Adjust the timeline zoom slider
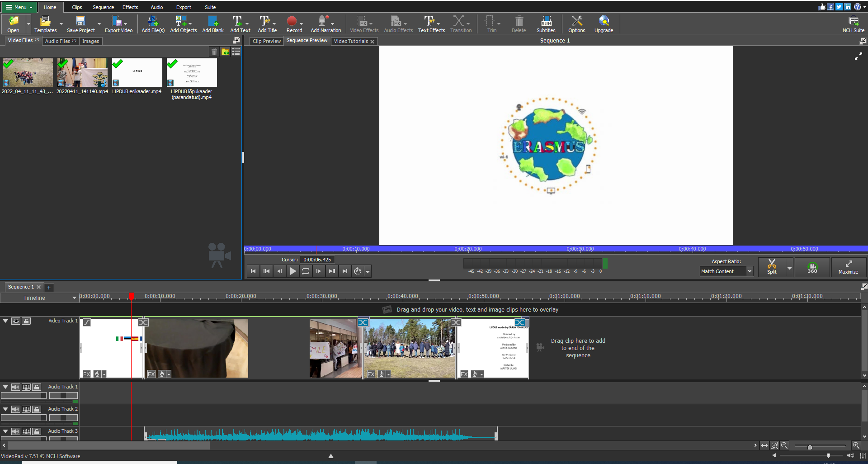 click(809, 446)
